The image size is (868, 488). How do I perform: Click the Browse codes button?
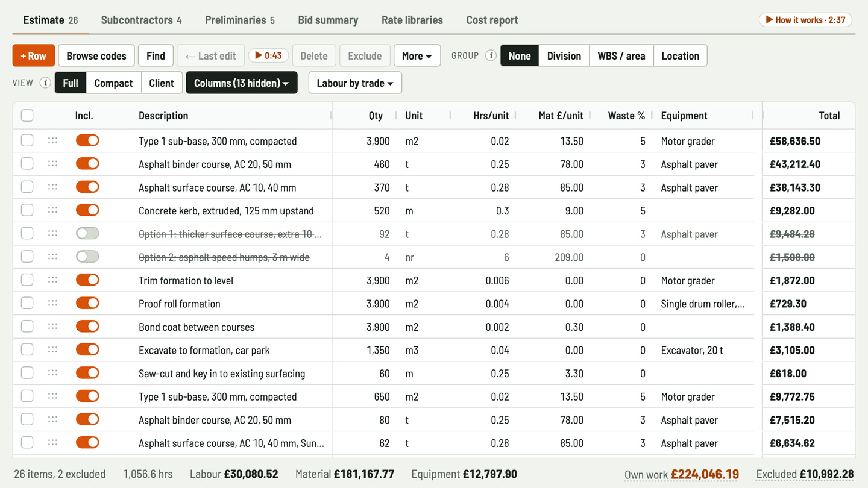(96, 55)
